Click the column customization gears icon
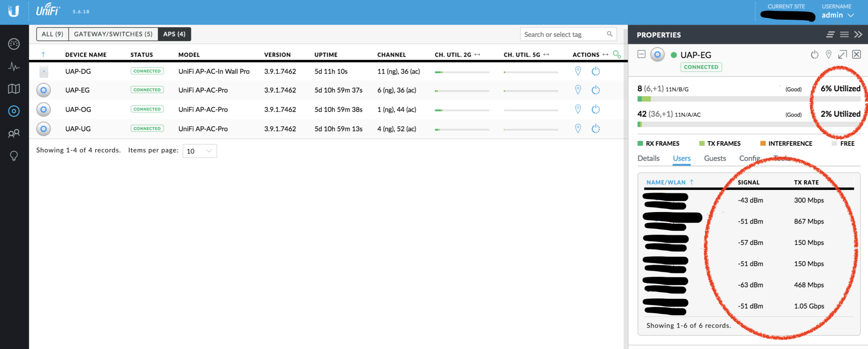868x349 pixels. pyautogui.click(x=617, y=54)
